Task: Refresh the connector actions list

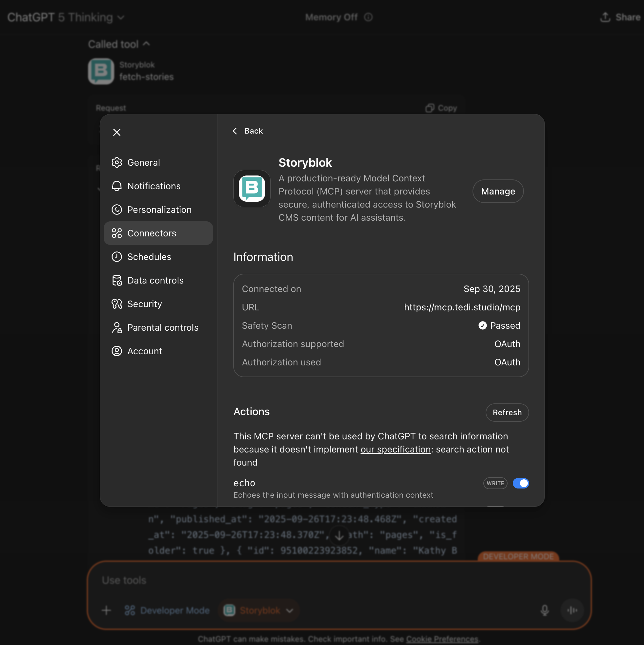Action: (507, 412)
